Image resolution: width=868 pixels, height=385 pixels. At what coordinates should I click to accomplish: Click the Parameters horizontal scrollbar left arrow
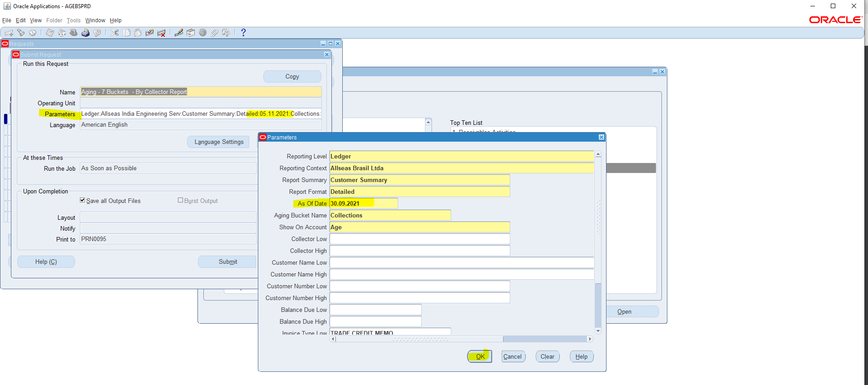coord(333,339)
